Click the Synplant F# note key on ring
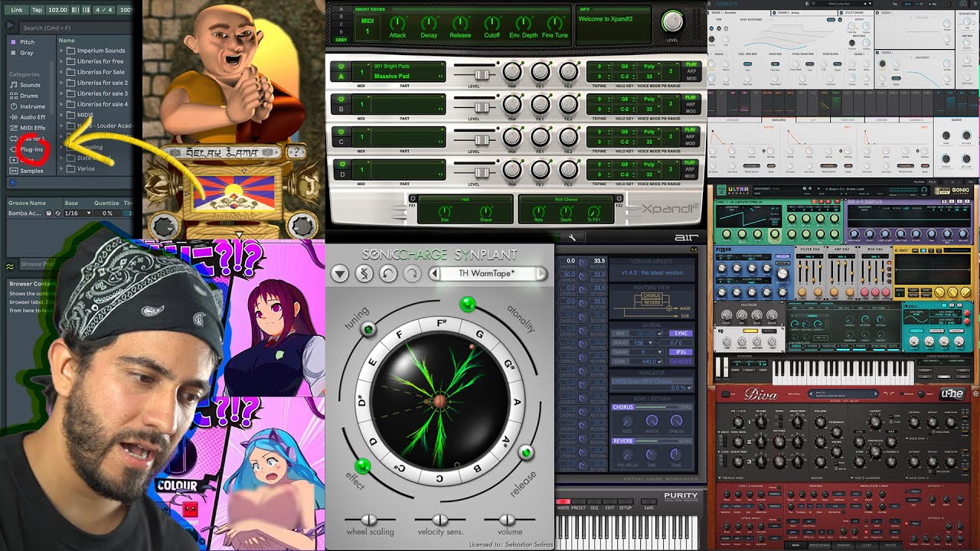 [x=442, y=324]
